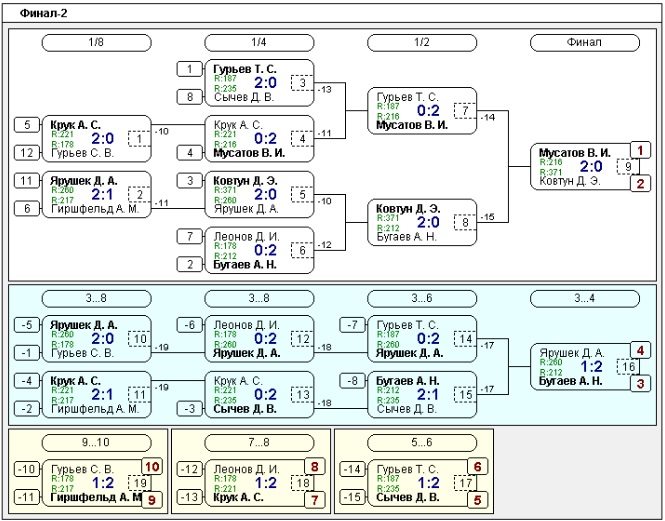Click the red fourth-place badge beside Ярушек Д. А.
665x521 pixels.
point(640,350)
